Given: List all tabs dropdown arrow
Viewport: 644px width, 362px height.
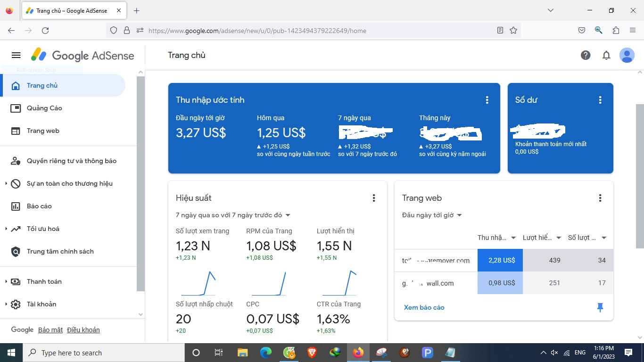Looking at the screenshot, I should pos(550,10).
